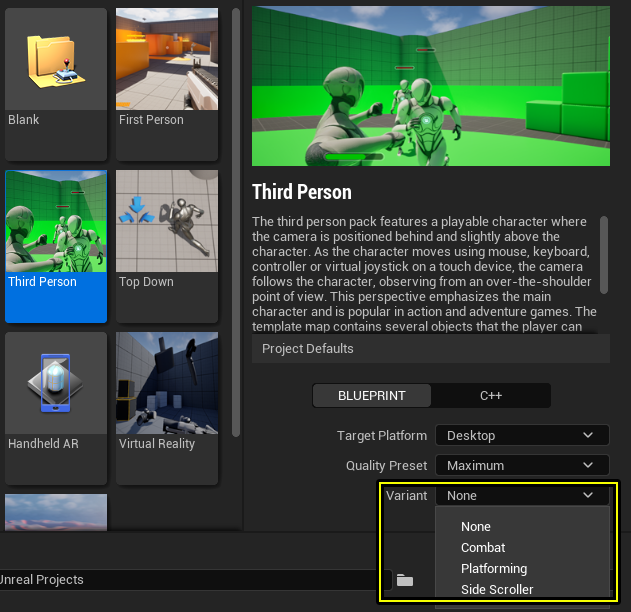The image size is (631, 612).
Task: Click the Third Person preview image
Action: pos(431,86)
